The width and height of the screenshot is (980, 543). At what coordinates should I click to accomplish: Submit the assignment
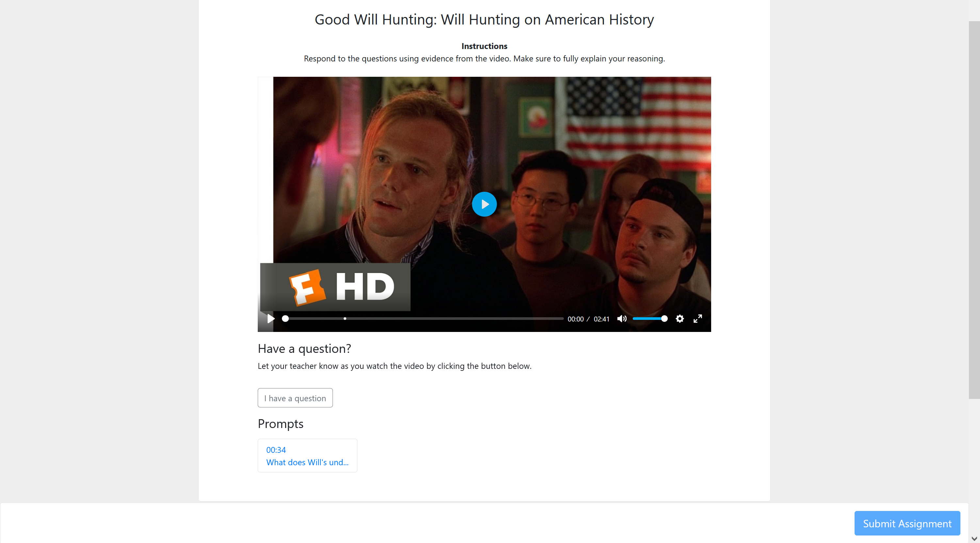coord(907,523)
